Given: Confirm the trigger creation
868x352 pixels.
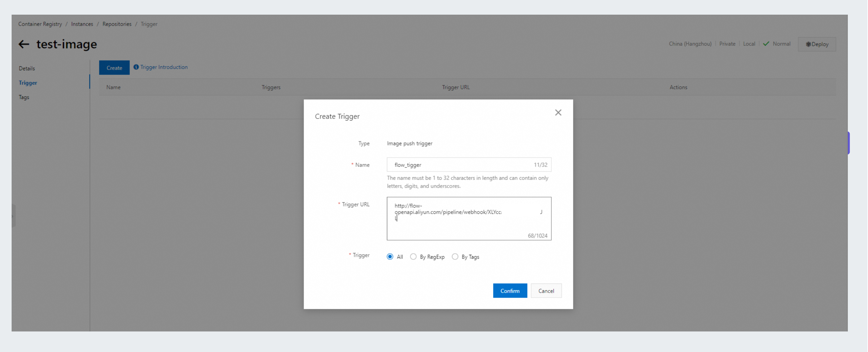Looking at the screenshot, I should coord(510,291).
